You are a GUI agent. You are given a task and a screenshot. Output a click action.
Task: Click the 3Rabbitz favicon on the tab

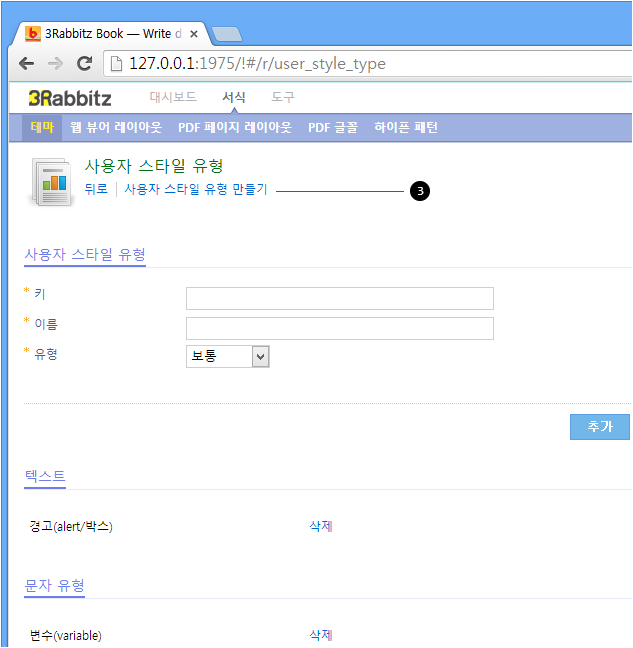[33, 33]
